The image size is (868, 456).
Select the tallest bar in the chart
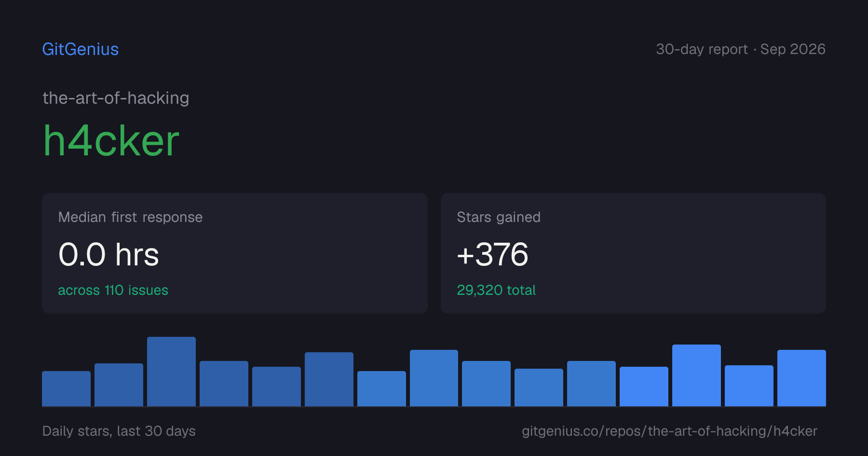click(x=171, y=372)
